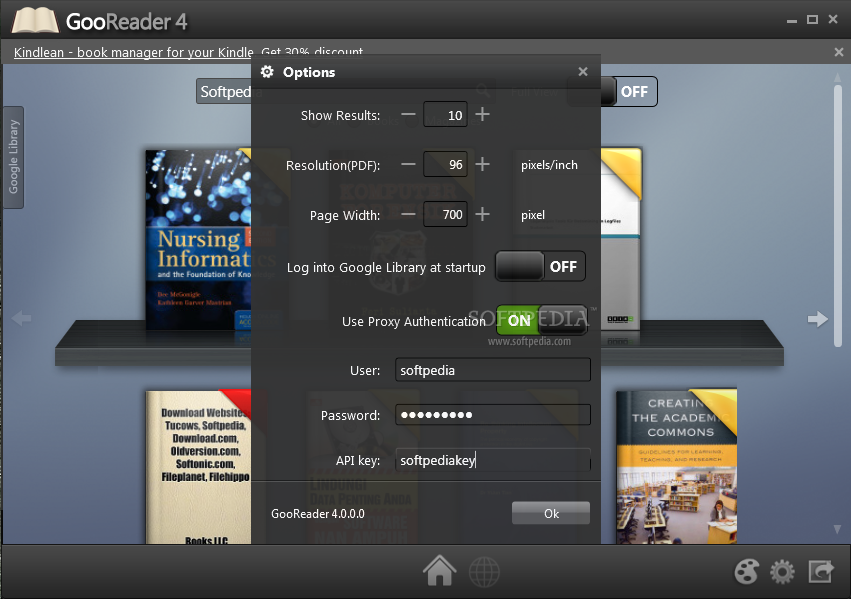Viewport: 851px width, 599px height.
Task: Toggle Log into Google Library at startup
Action: point(541,266)
